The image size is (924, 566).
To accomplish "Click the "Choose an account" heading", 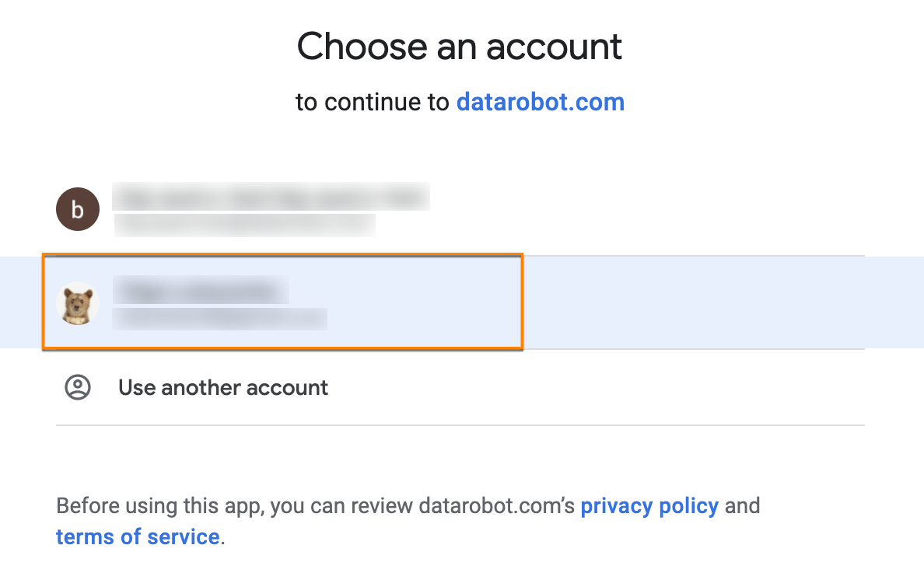I will coord(459,47).
